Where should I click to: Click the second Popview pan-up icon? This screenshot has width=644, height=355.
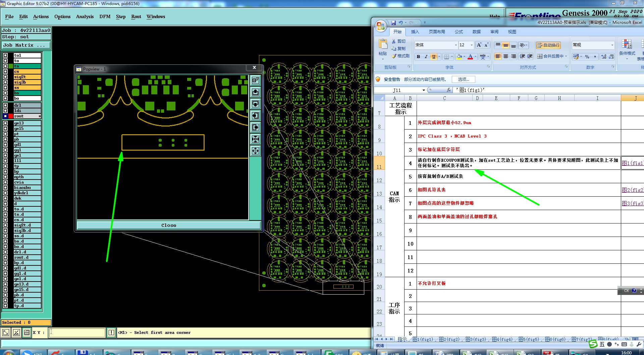(x=255, y=92)
